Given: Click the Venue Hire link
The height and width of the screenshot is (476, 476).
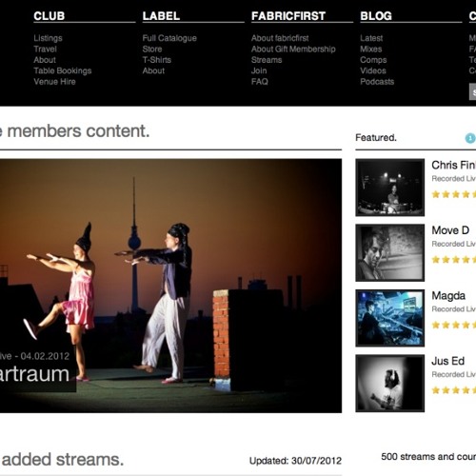Looking at the screenshot, I should [x=54, y=82].
